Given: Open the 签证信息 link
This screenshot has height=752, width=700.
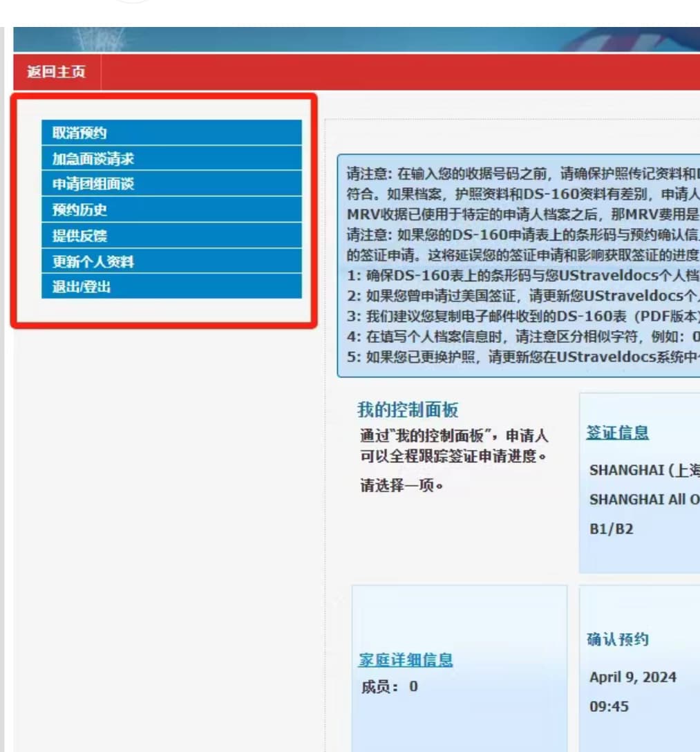Looking at the screenshot, I should 617,433.
